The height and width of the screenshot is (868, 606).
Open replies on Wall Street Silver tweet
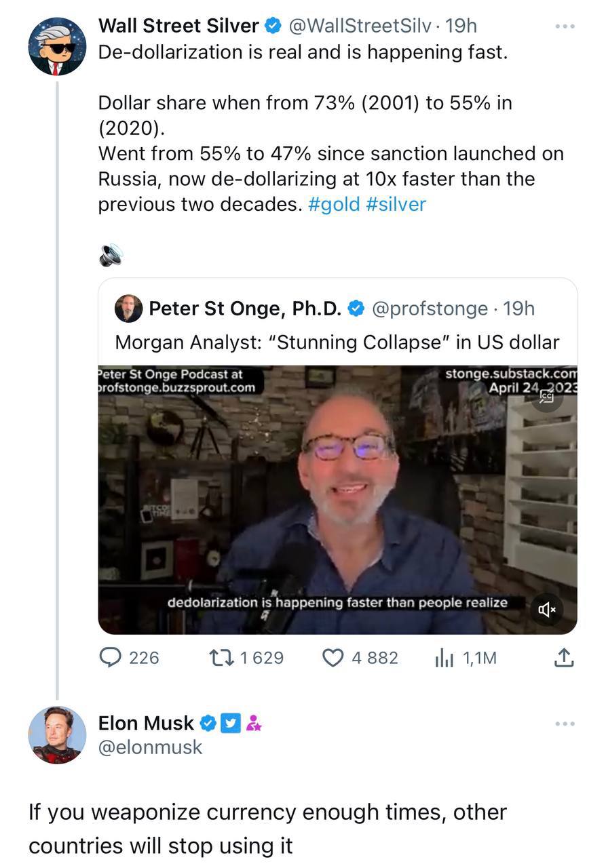coord(129,658)
